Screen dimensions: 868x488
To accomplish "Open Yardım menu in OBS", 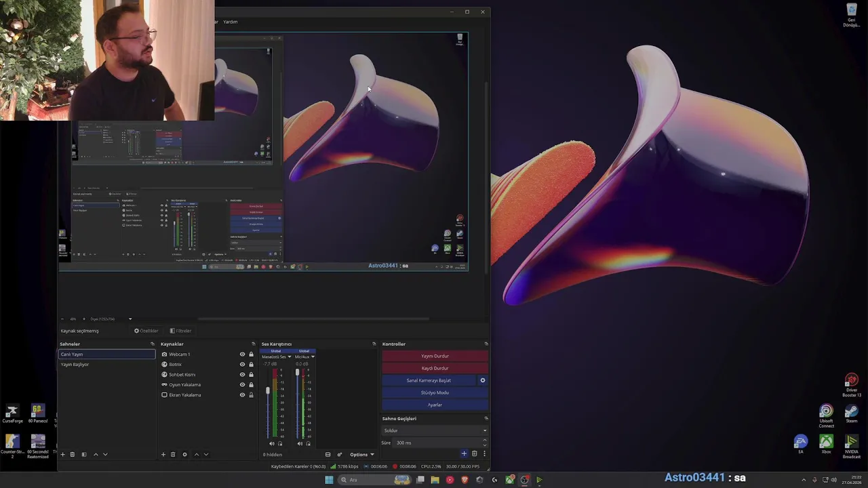I will pos(231,22).
